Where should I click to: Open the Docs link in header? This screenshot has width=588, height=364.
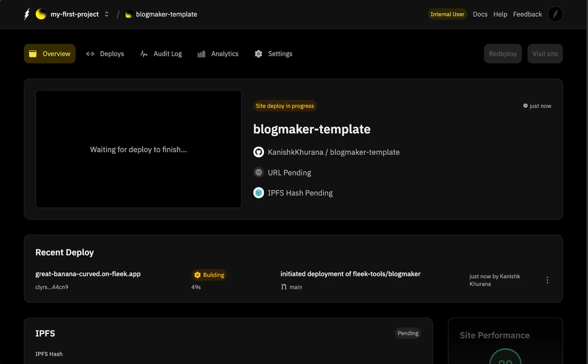coord(480,14)
